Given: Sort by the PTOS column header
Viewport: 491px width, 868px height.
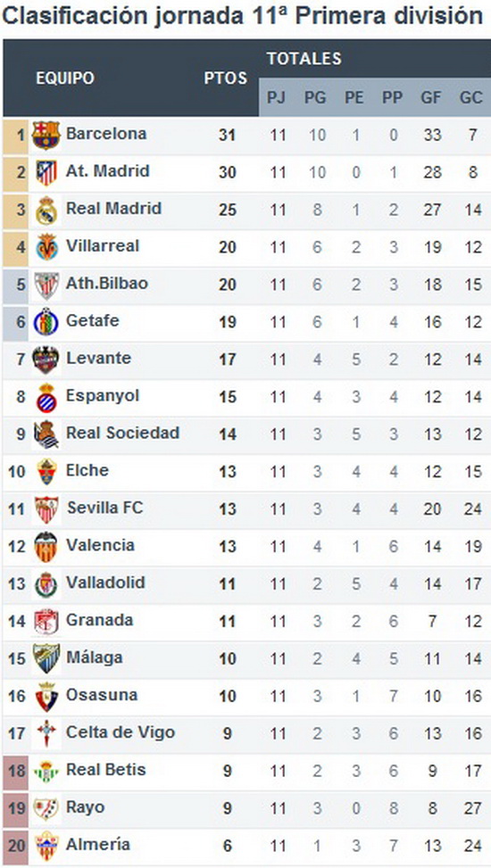Looking at the screenshot, I should click(x=226, y=78).
